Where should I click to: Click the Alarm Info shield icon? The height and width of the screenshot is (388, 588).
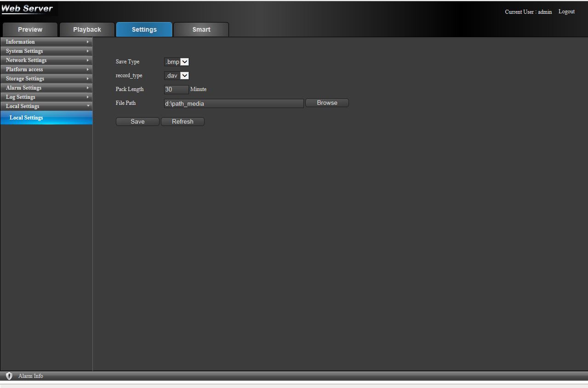[x=9, y=376]
